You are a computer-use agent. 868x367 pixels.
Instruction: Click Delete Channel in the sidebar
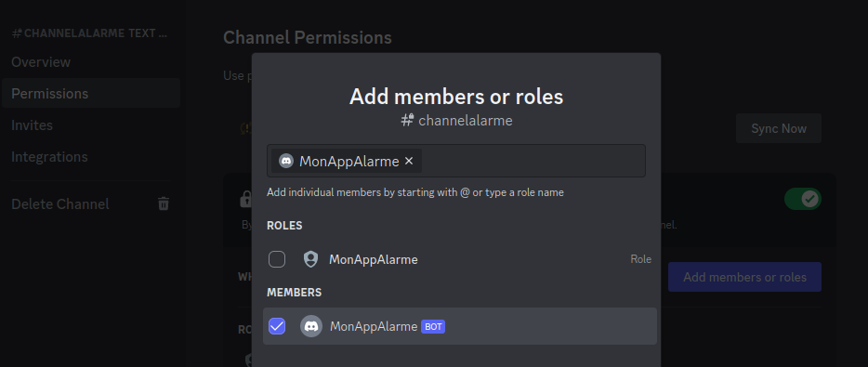pos(59,203)
